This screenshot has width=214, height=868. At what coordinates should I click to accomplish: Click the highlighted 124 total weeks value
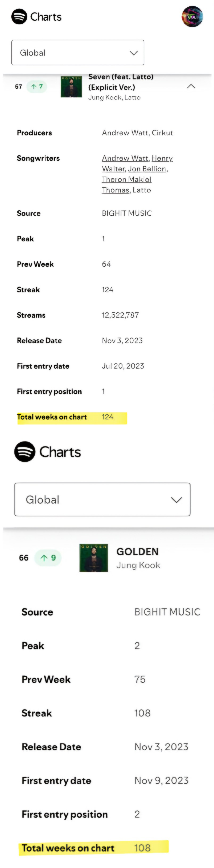click(107, 417)
